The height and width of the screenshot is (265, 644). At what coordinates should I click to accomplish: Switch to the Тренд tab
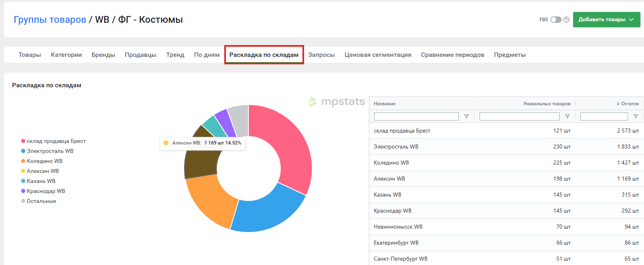click(x=175, y=55)
